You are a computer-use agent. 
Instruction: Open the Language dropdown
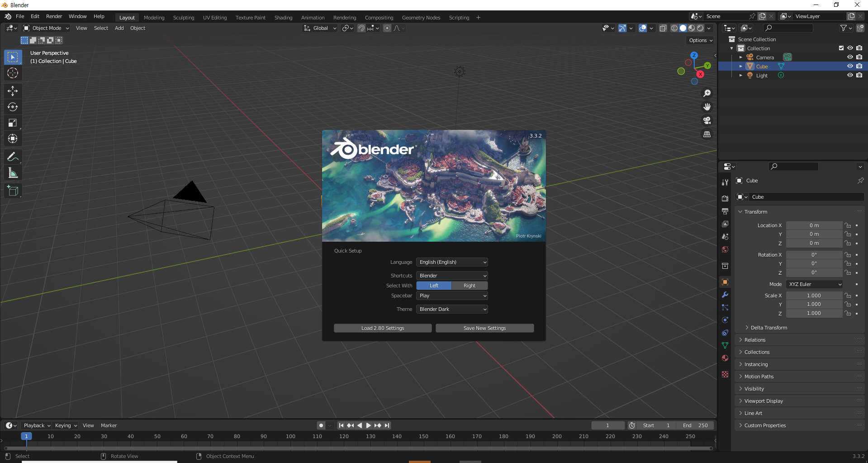pyautogui.click(x=452, y=262)
